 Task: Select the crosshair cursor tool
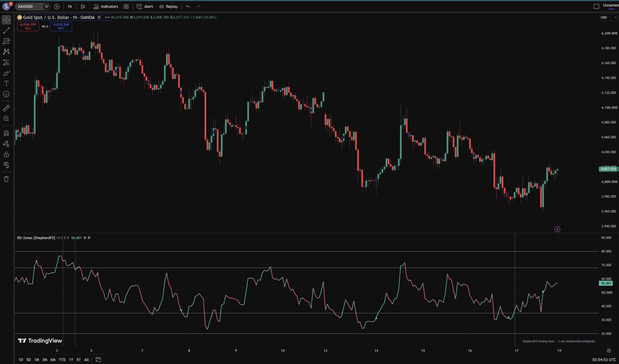point(6,20)
